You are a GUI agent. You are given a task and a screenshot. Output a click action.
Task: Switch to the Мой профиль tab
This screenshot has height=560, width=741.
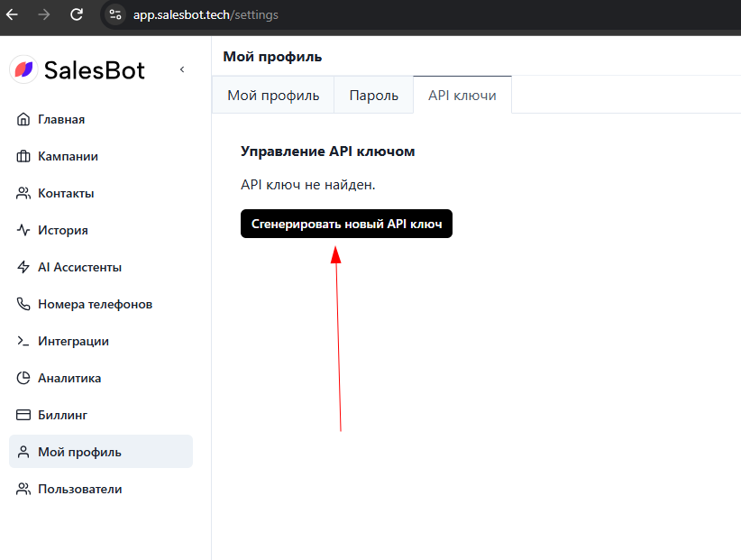coord(273,95)
